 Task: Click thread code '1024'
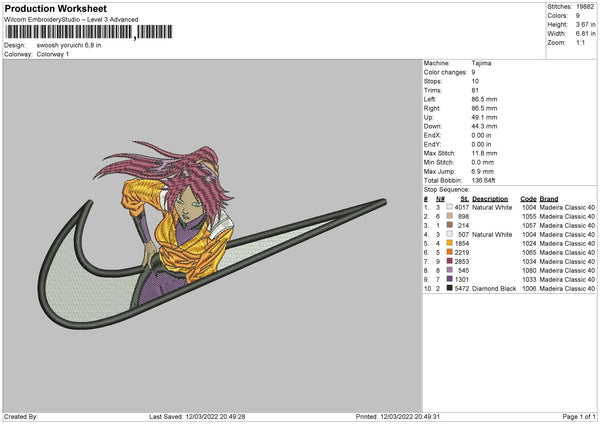(529, 243)
